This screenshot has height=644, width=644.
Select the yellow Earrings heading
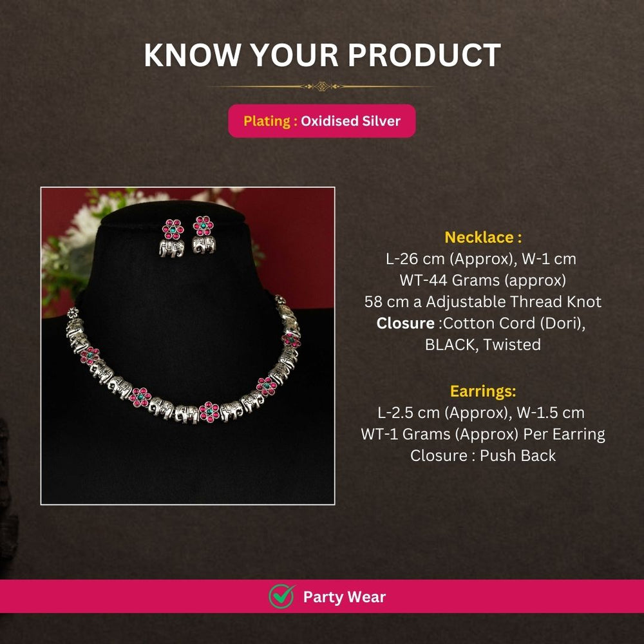(483, 391)
